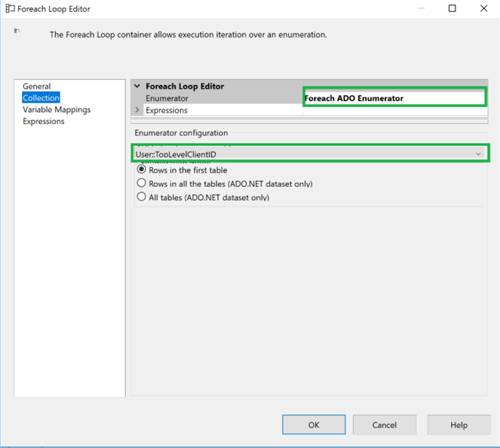
Task: Select the Collection page in left pane
Action: 41,98
